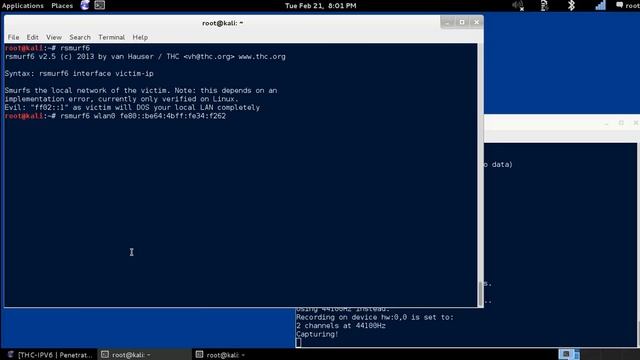Open the accessibility icon in top panel
The image size is (640, 360).
tap(544, 5)
